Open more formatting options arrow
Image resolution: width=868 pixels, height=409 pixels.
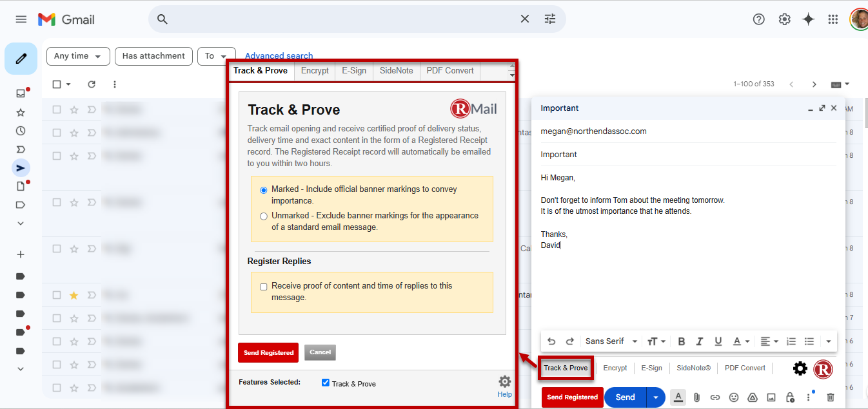point(828,341)
